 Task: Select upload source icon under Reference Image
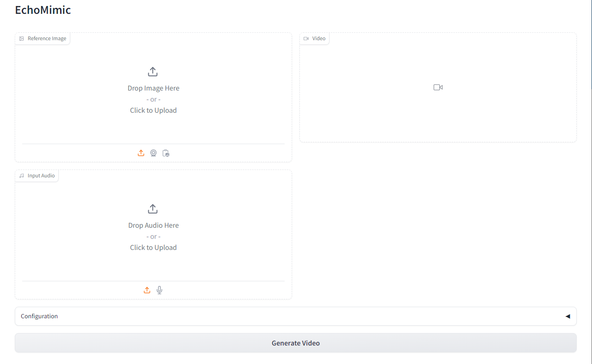point(141,153)
